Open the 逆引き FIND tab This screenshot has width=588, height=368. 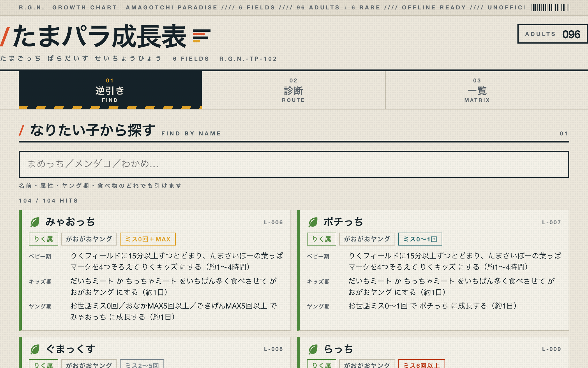[110, 90]
